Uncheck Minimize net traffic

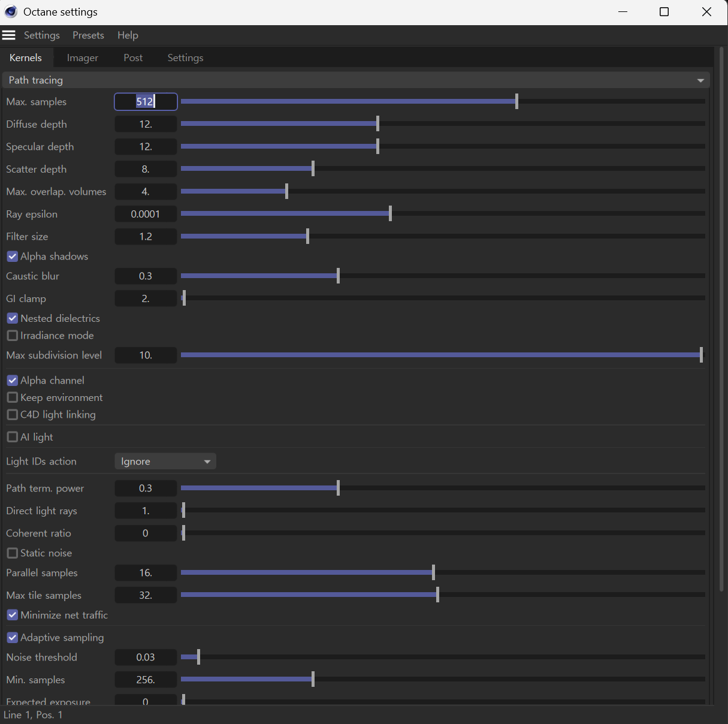click(x=13, y=615)
